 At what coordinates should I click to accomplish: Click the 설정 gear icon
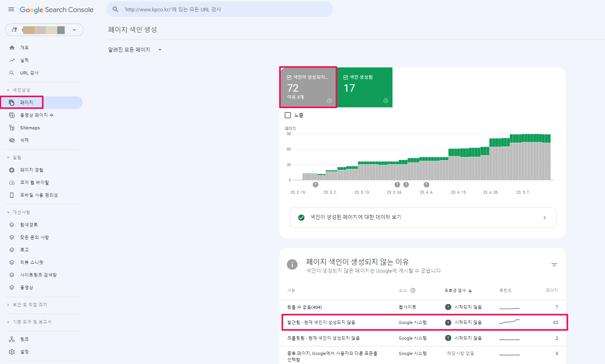click(12, 351)
